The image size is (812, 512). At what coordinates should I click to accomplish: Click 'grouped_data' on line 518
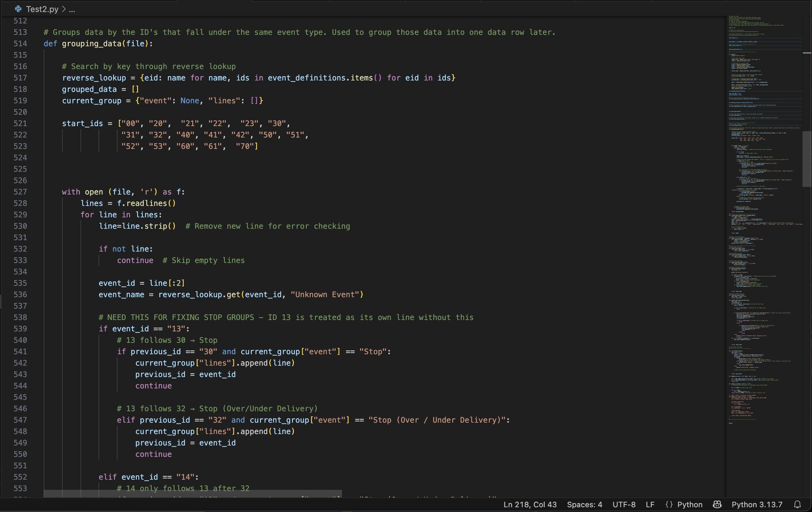tap(89, 89)
